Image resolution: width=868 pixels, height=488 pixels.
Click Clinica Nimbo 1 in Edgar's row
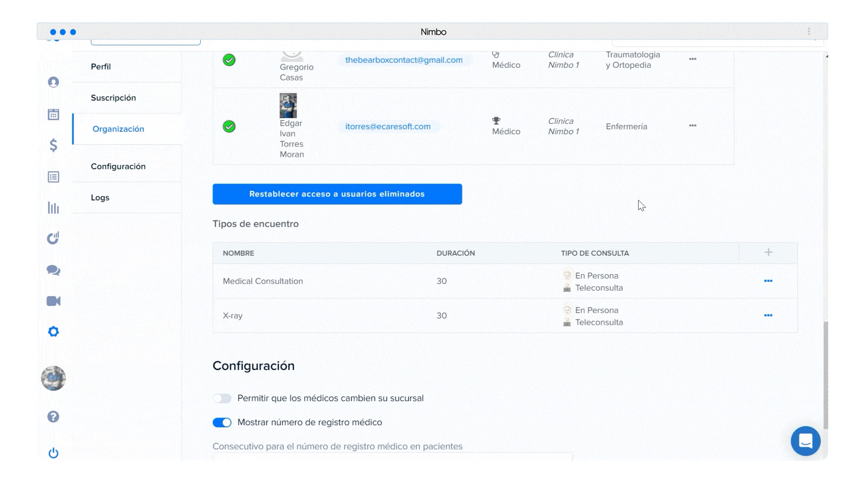click(563, 126)
